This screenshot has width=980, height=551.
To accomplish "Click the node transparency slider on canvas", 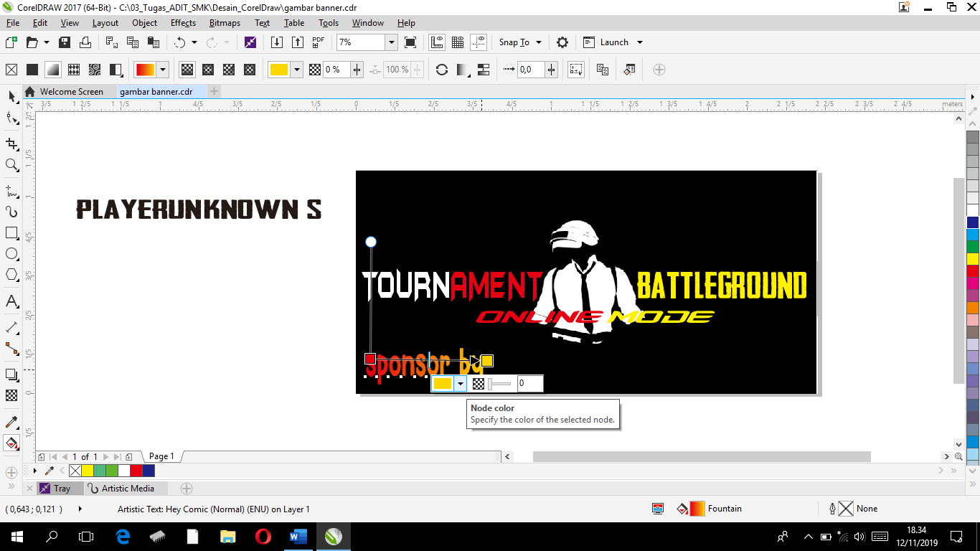I will coord(500,384).
